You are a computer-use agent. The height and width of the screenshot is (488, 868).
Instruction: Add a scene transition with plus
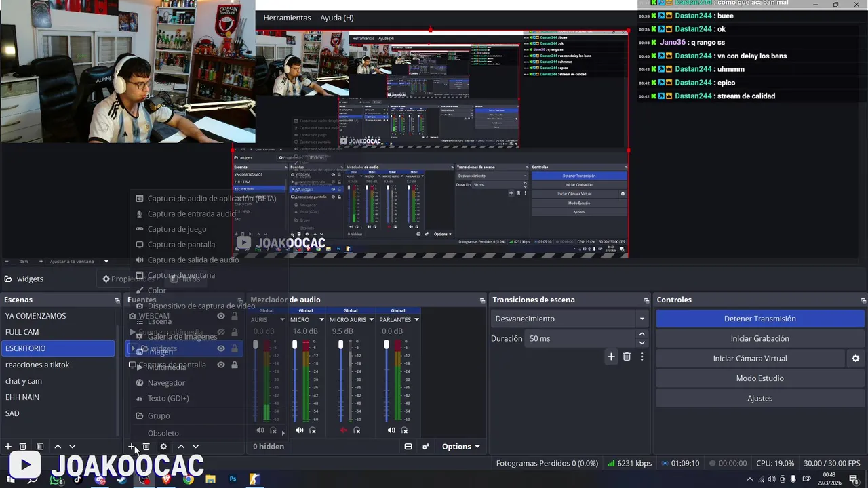click(611, 357)
